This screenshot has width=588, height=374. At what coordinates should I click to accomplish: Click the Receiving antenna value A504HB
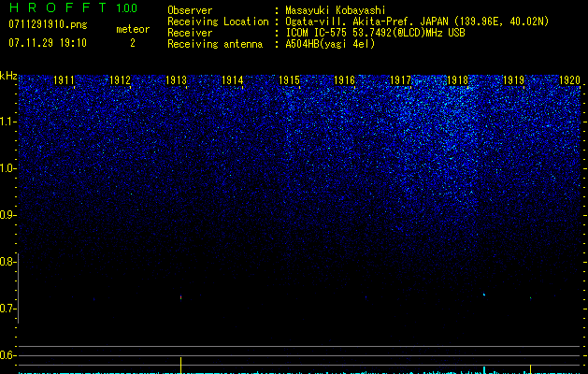coord(302,44)
